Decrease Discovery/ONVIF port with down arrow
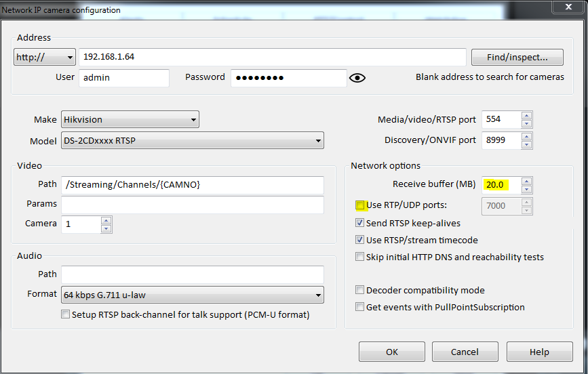This screenshot has height=374, width=588. (526, 144)
